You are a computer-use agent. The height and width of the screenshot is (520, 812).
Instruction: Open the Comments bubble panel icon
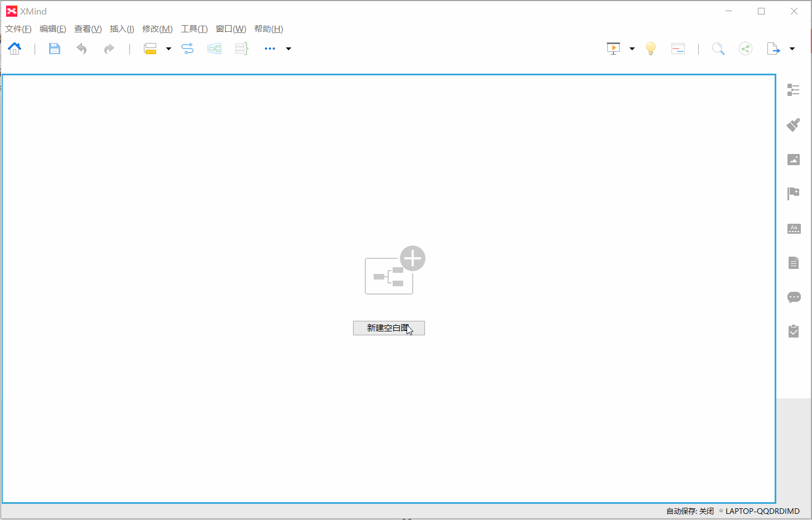(x=794, y=297)
